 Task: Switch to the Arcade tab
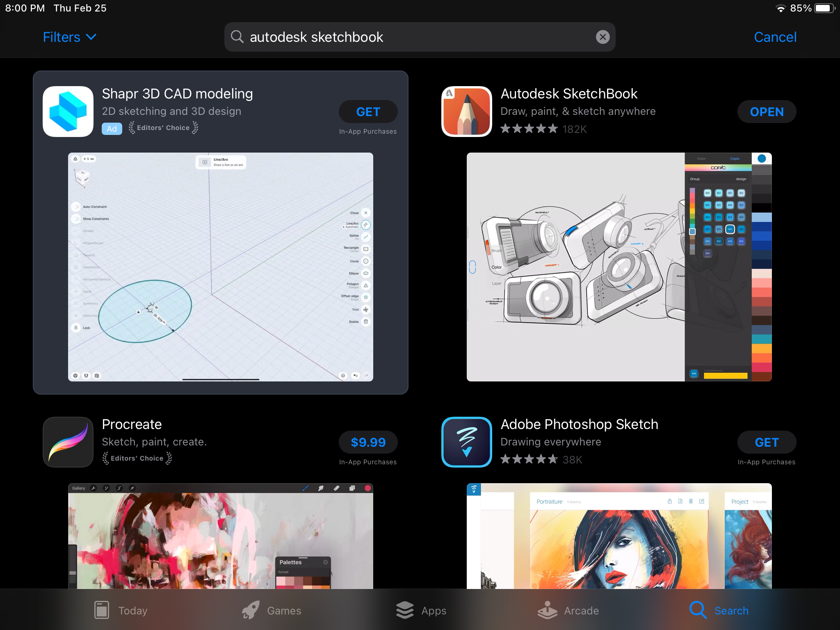pyautogui.click(x=568, y=610)
